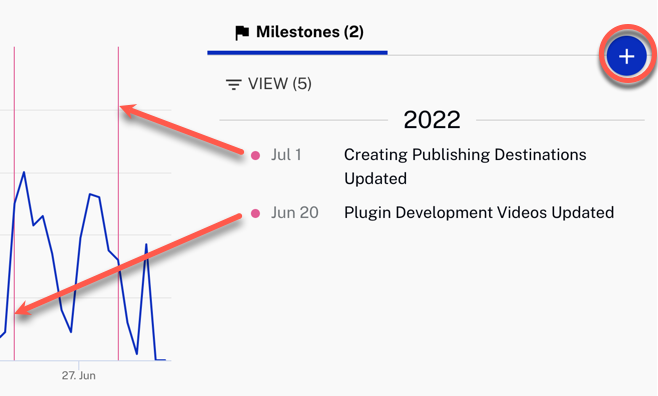658x396 pixels.
Task: Click the blue add milestone plus button
Action: pos(627,56)
